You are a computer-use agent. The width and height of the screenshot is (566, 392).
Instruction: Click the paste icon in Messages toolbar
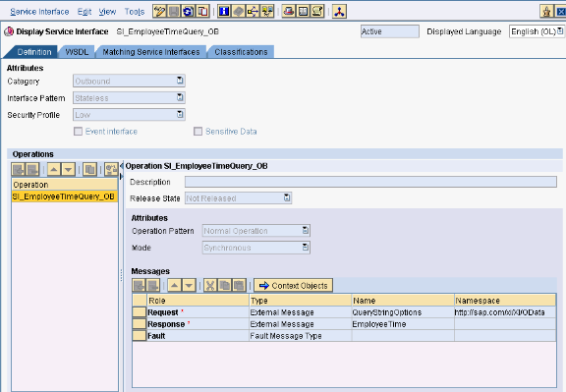(239, 286)
